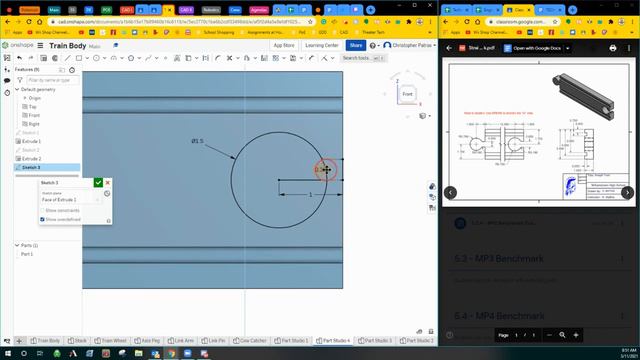Open the App Store button

click(284, 45)
